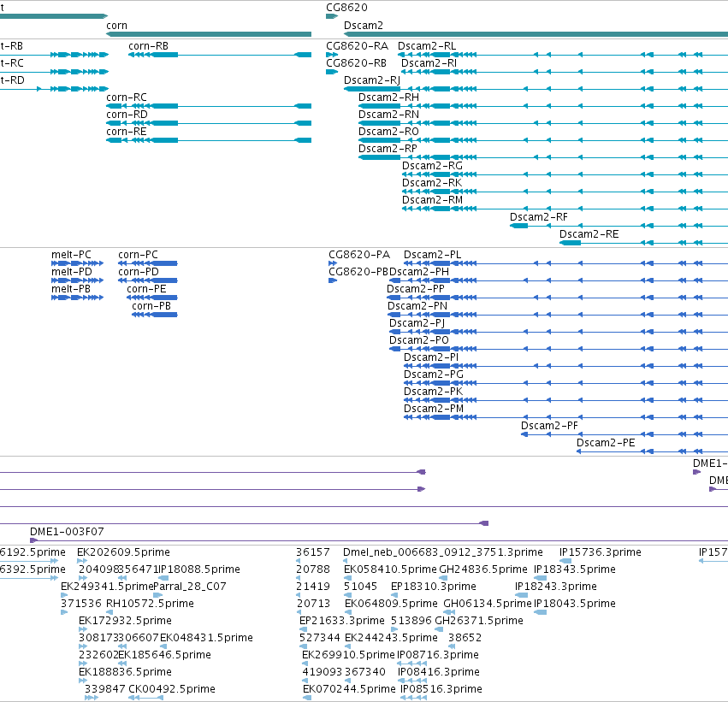Select Dscam2-RJ transcript
Image resolution: width=728 pixels, height=702 pixels.
point(372,80)
